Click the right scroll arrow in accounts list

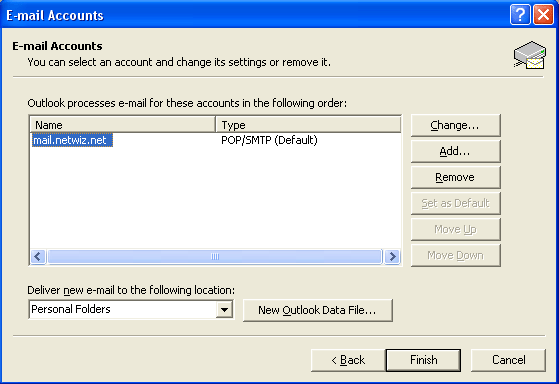[393, 256]
